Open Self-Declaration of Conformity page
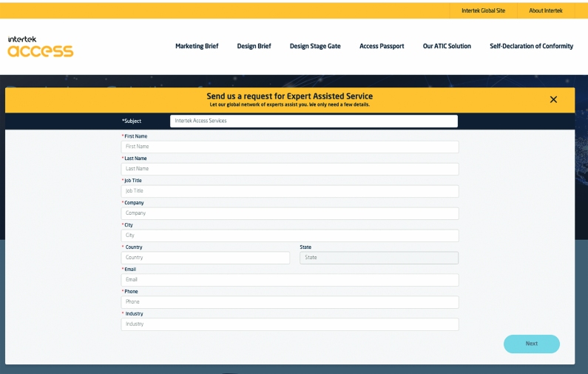The height and width of the screenshot is (374, 588). pos(531,46)
